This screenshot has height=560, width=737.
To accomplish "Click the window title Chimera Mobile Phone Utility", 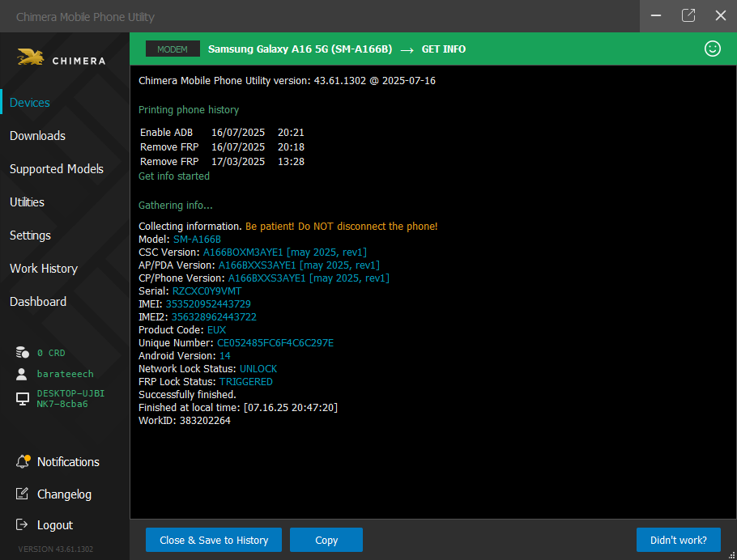I will (85, 17).
